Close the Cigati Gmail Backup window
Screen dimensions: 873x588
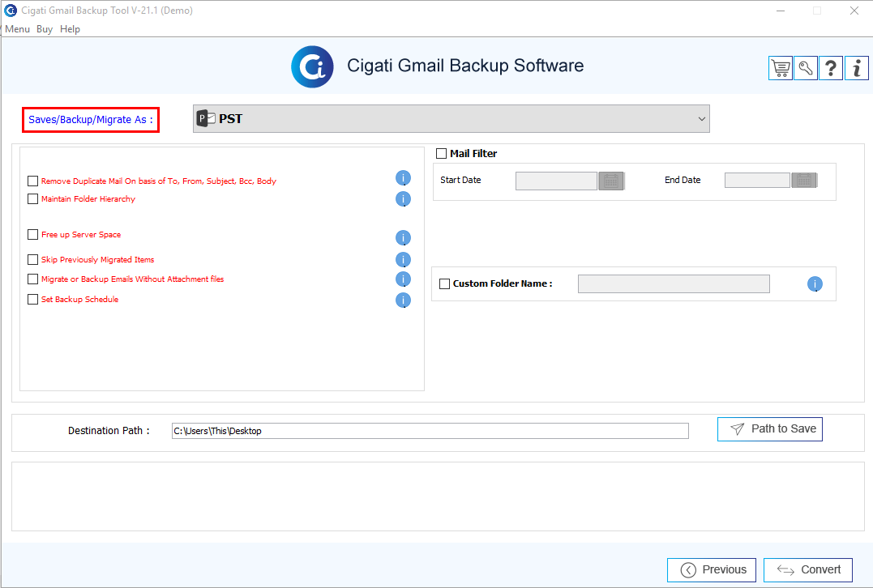[854, 11]
